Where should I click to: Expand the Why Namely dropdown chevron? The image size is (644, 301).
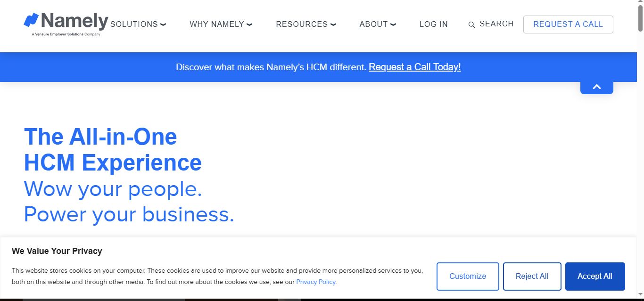[x=249, y=24]
